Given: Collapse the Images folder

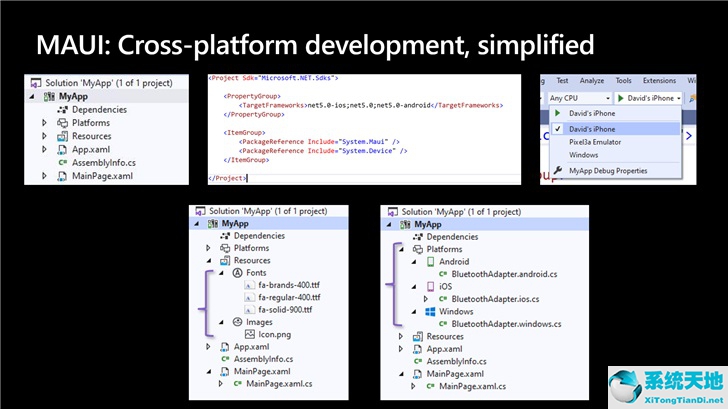Looking at the screenshot, I should tap(221, 322).
